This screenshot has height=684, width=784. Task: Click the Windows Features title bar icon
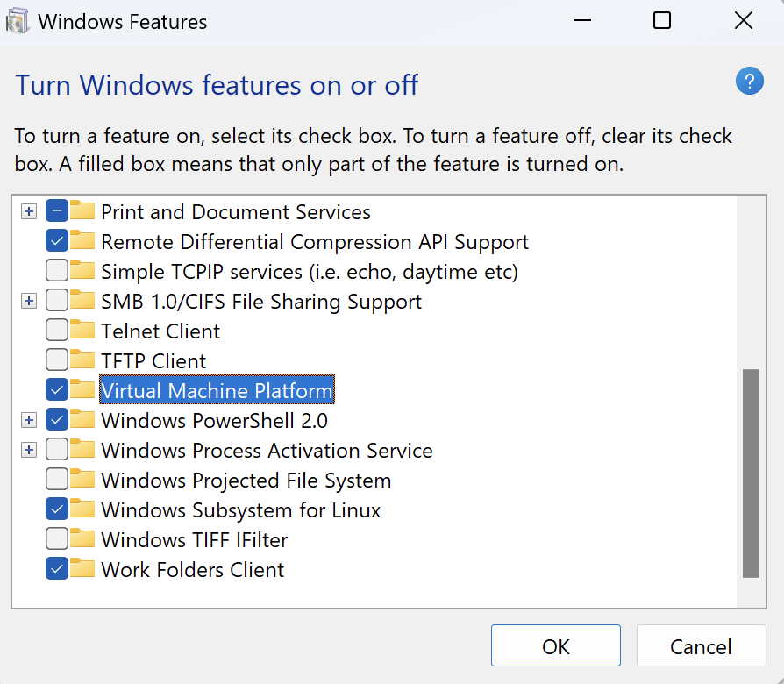18,21
